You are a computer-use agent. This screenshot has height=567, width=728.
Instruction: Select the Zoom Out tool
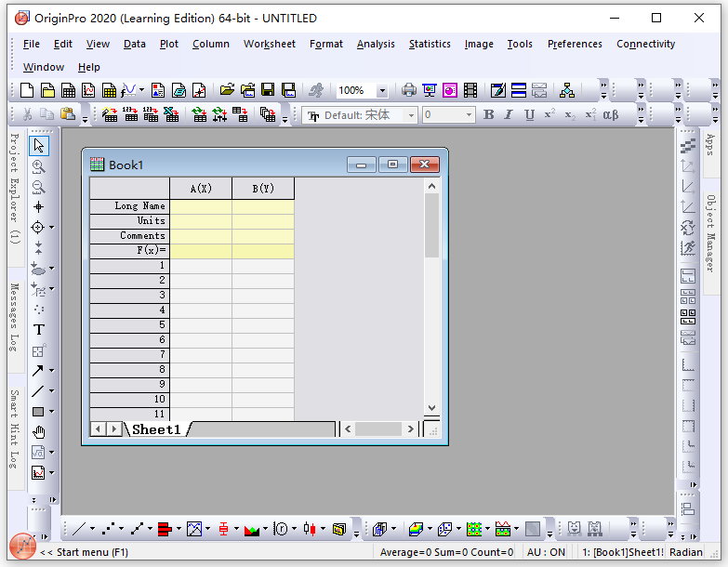tap(38, 187)
